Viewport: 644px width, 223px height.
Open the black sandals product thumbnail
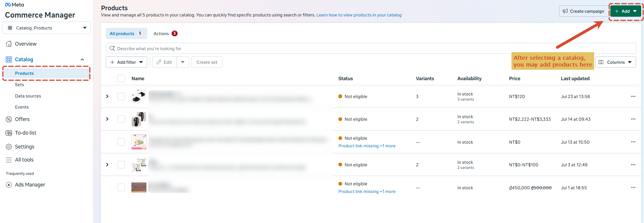139,96
